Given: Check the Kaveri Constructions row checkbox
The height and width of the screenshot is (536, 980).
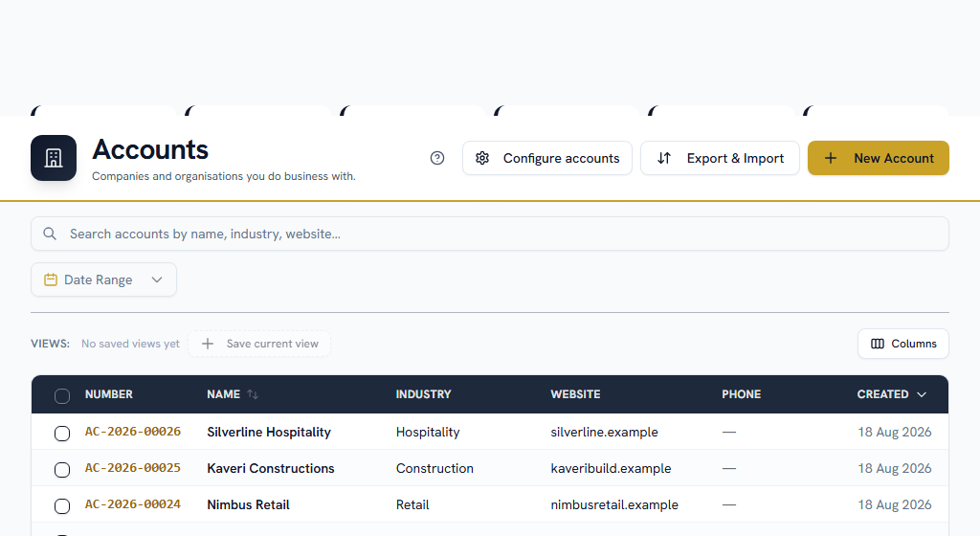Looking at the screenshot, I should [62, 470].
